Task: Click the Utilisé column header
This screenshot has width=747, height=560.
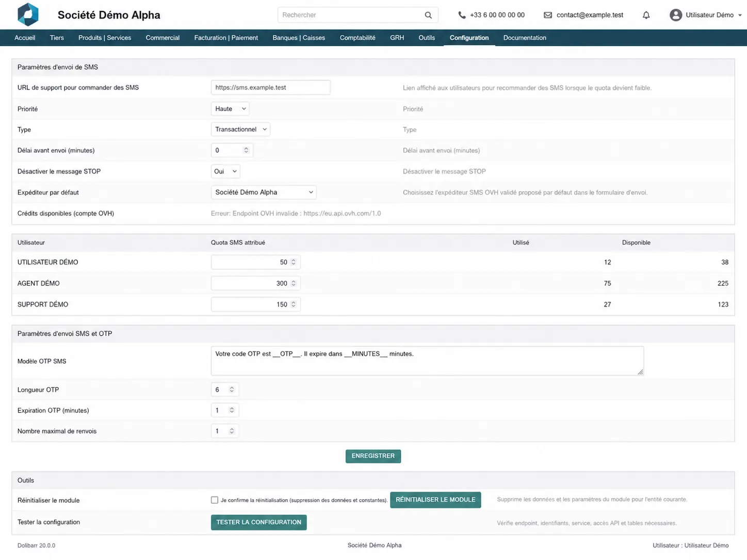Action: coord(521,242)
